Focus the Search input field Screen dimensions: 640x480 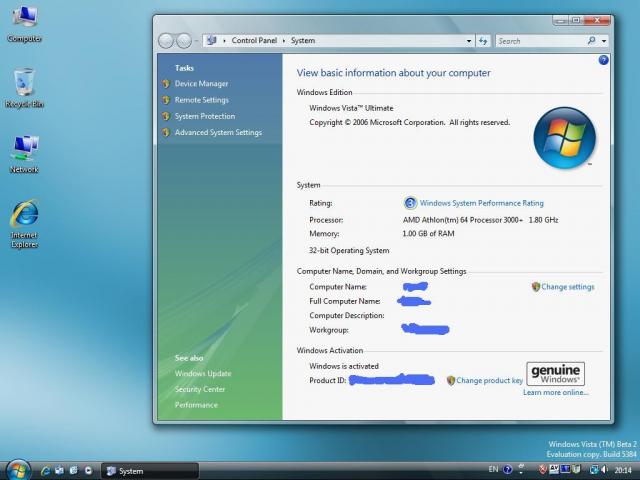point(541,41)
